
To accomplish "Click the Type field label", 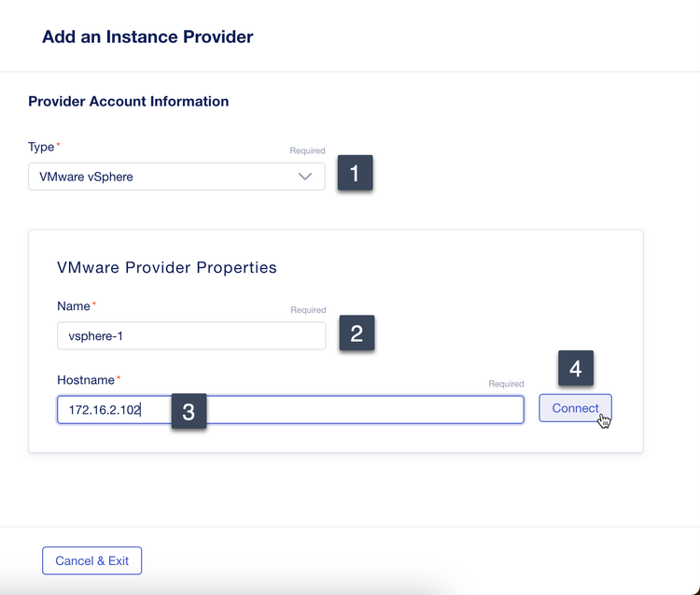I will pyautogui.click(x=41, y=148).
